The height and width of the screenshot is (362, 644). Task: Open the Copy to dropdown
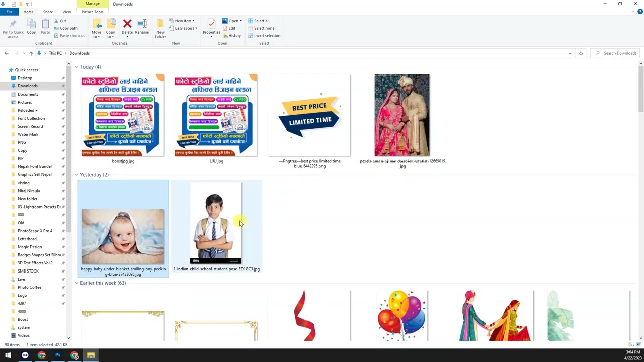[x=110, y=29]
